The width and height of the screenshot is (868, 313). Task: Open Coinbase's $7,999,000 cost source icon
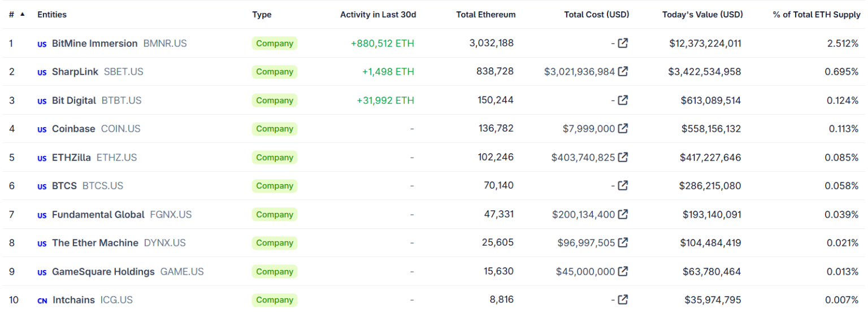coord(623,128)
